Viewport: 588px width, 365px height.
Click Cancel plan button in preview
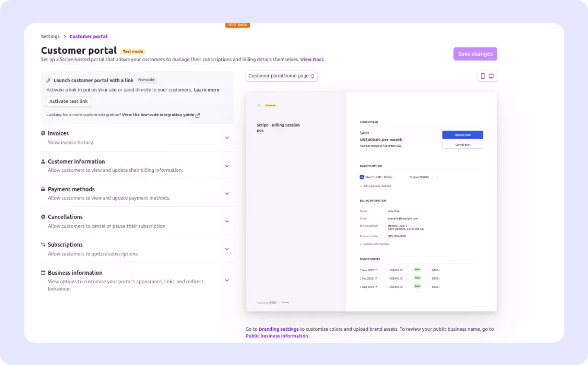click(x=463, y=145)
